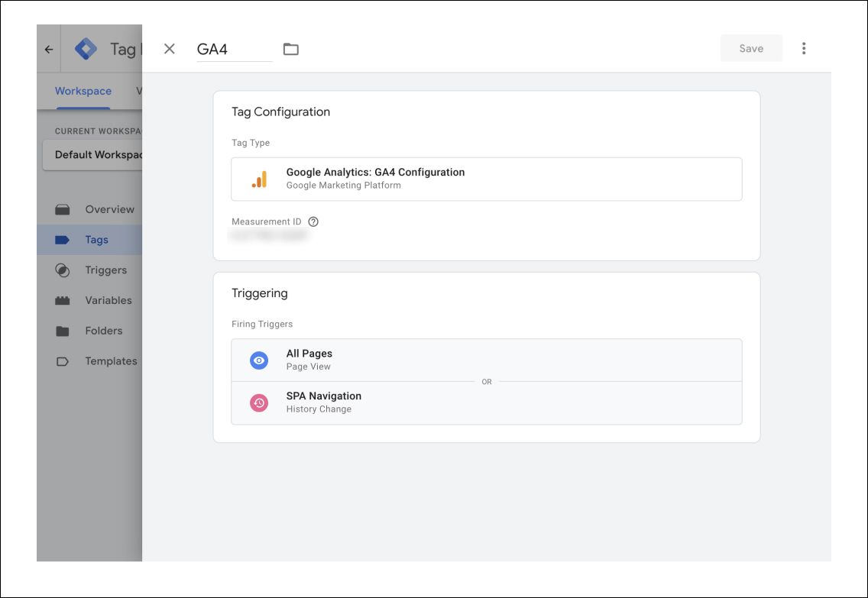This screenshot has width=868, height=598.
Task: Open Folders in the sidebar
Action: click(89, 331)
